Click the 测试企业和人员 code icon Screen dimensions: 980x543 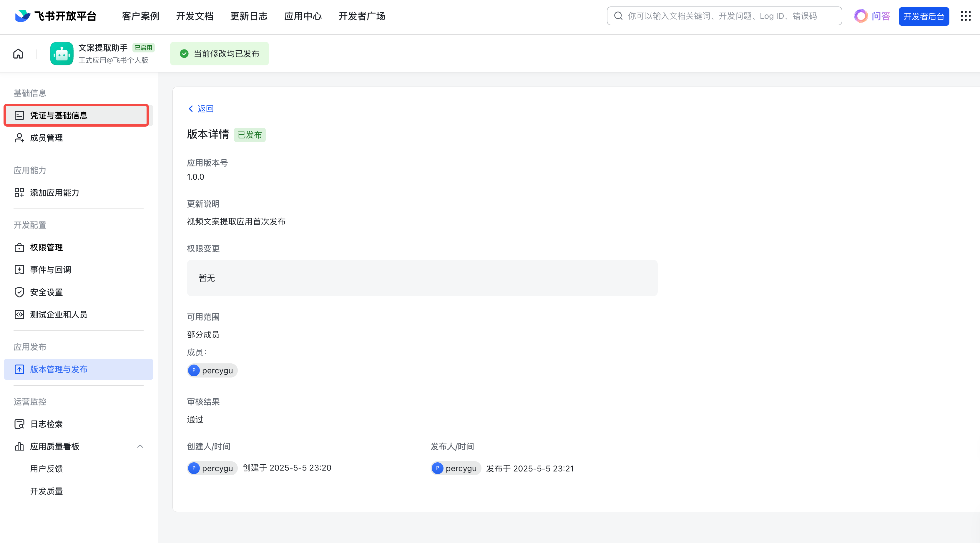(x=19, y=314)
